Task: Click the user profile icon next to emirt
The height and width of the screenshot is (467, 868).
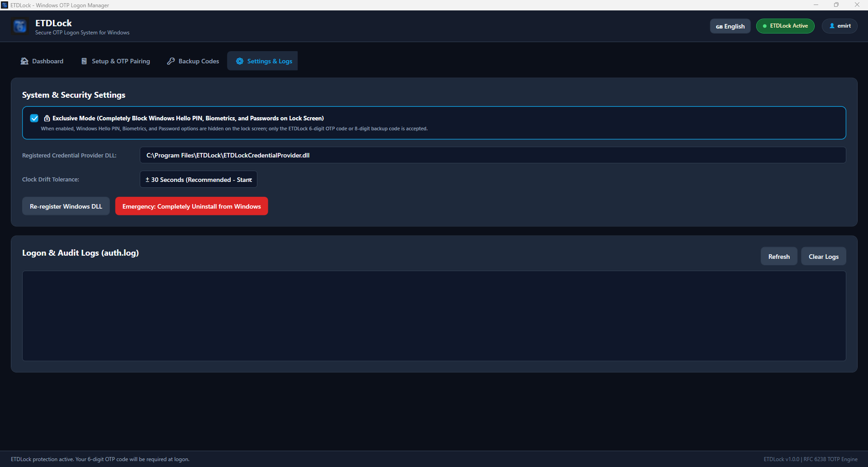Action: pos(832,26)
